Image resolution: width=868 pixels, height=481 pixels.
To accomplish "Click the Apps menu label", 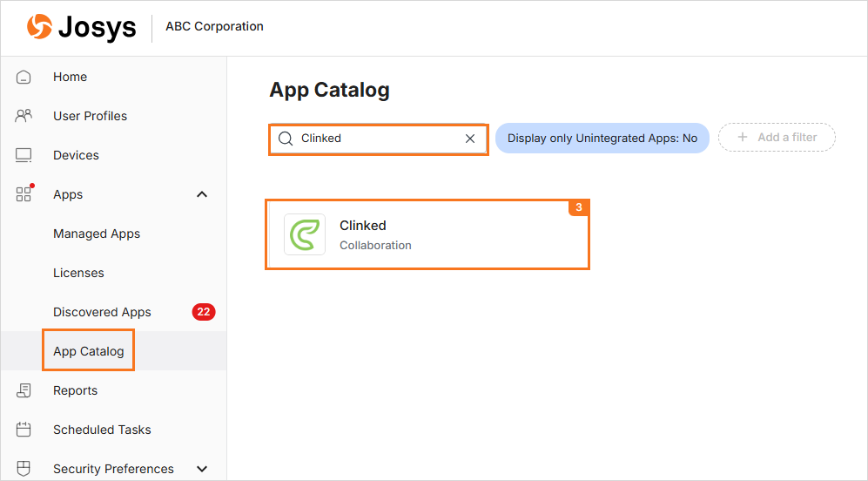I will (68, 194).
